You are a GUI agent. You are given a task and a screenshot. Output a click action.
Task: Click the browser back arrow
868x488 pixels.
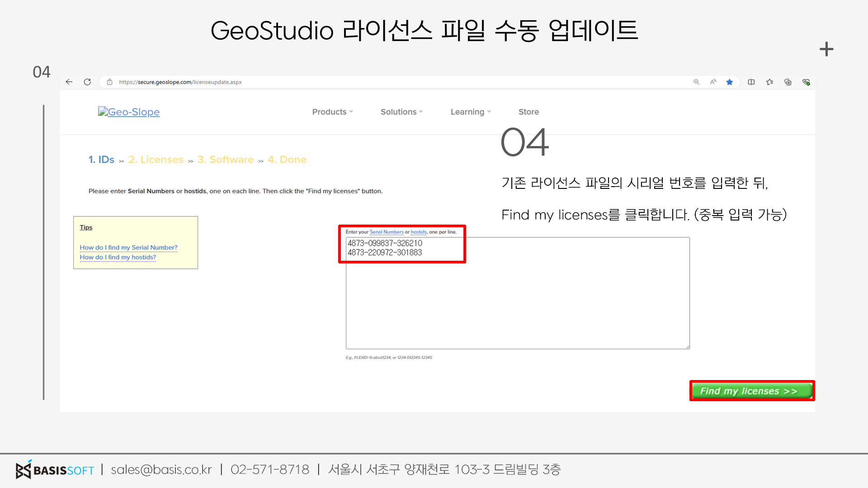pyautogui.click(x=69, y=82)
